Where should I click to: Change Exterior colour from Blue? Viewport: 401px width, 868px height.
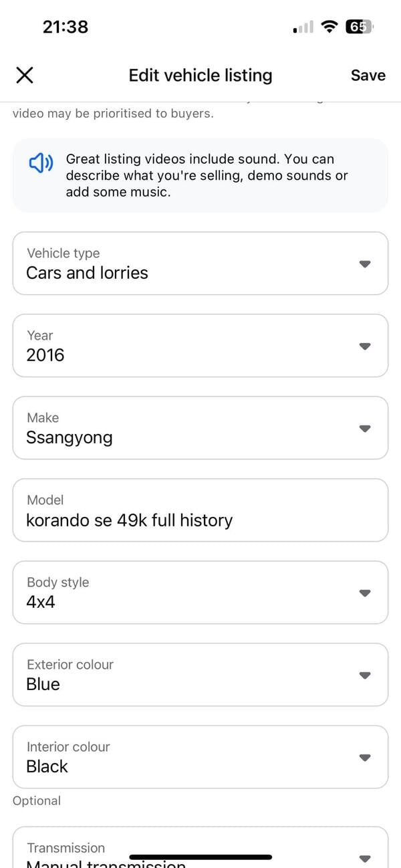[200, 675]
